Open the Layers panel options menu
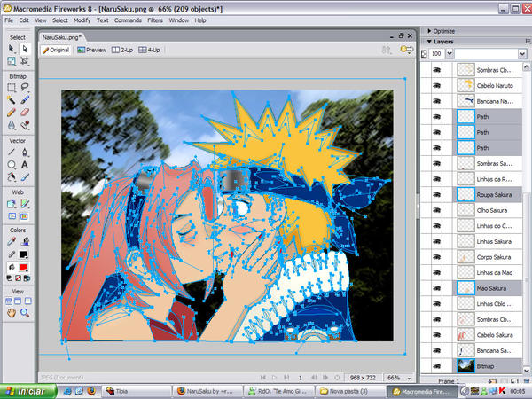 528,42
